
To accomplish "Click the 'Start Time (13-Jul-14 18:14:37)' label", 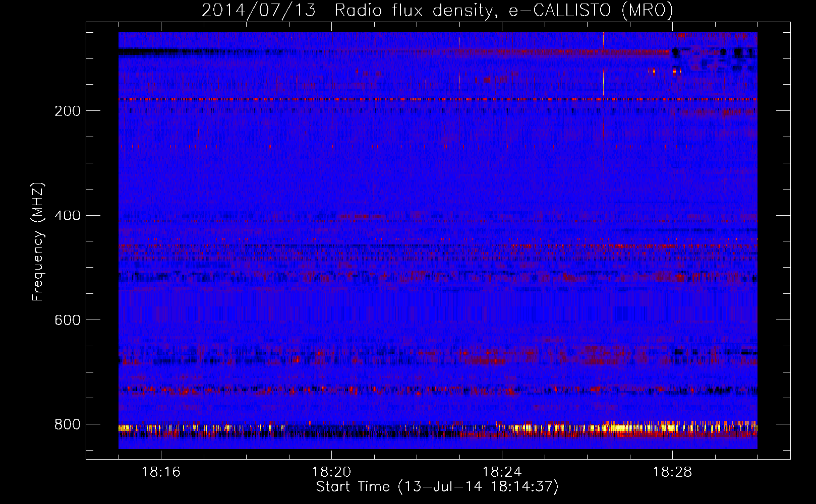I will tap(437, 487).
